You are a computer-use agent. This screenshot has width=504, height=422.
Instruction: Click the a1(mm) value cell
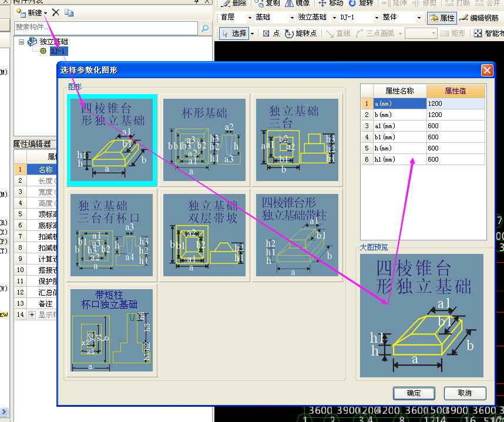455,126
